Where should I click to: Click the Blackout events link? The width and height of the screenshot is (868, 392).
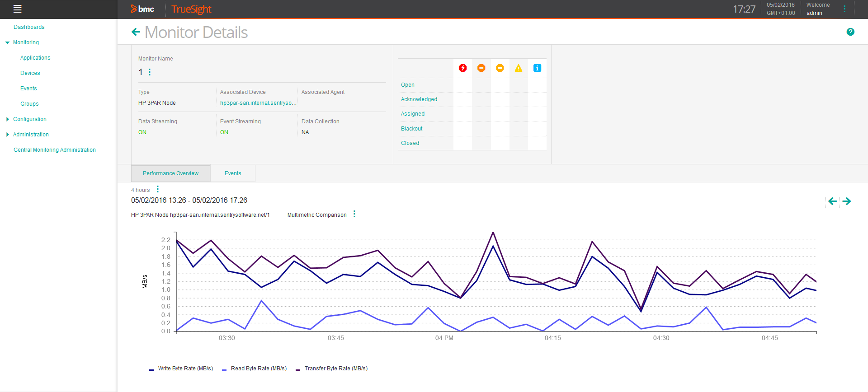click(x=412, y=129)
